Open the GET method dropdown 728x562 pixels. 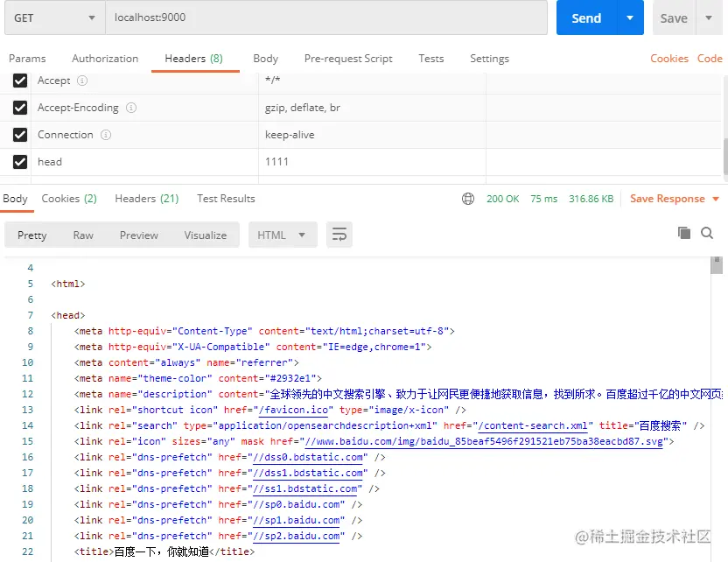55,18
